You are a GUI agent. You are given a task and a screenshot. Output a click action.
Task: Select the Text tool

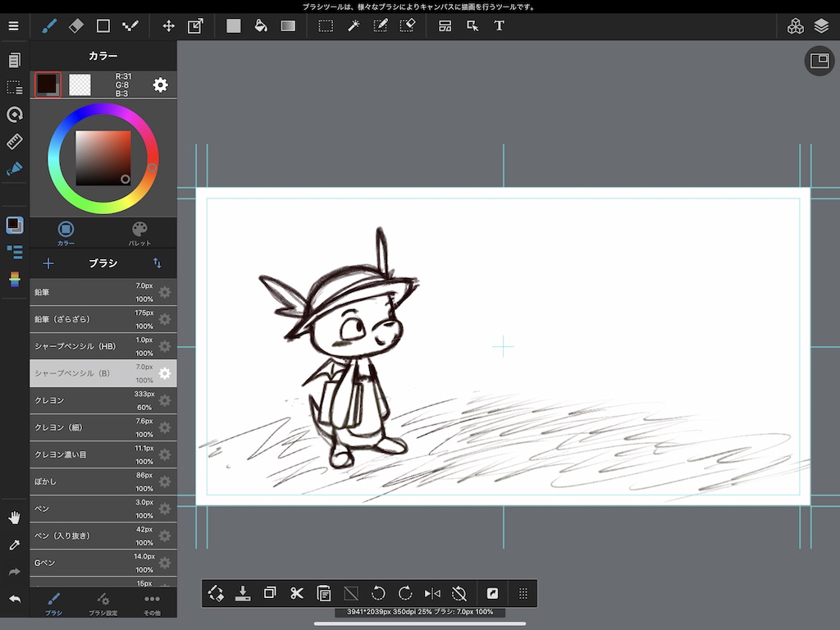point(499,25)
